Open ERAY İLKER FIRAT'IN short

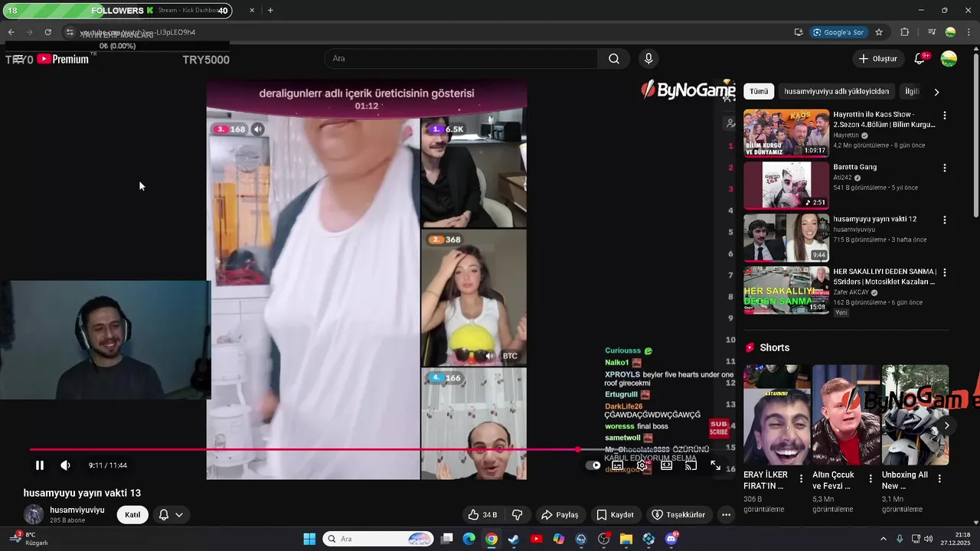tap(776, 415)
